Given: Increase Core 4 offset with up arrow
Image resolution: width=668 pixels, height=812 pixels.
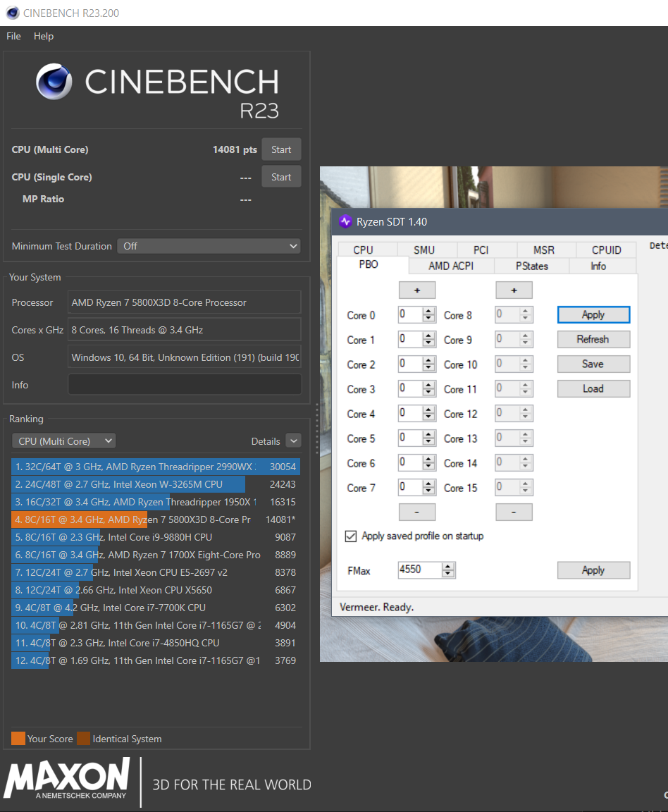Looking at the screenshot, I should (428, 410).
